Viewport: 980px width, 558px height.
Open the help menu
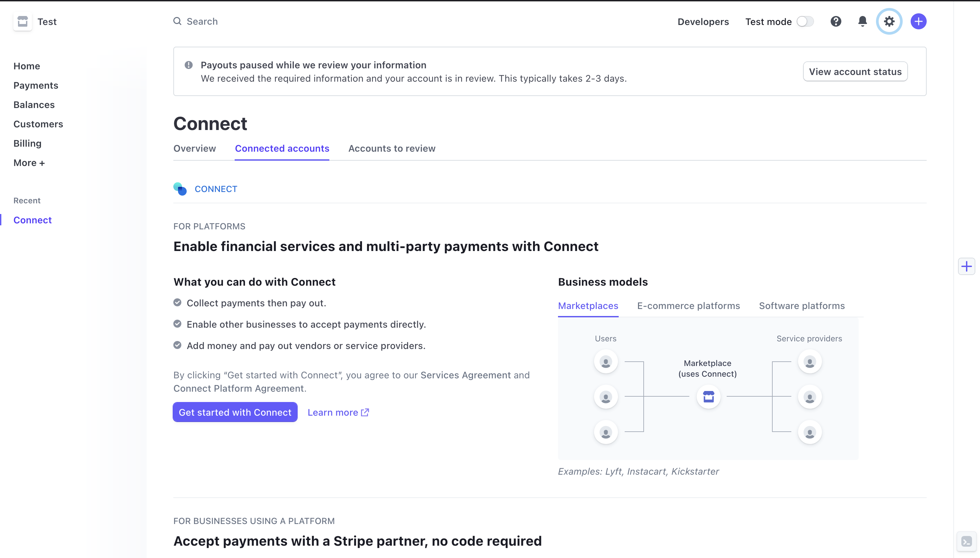836,21
